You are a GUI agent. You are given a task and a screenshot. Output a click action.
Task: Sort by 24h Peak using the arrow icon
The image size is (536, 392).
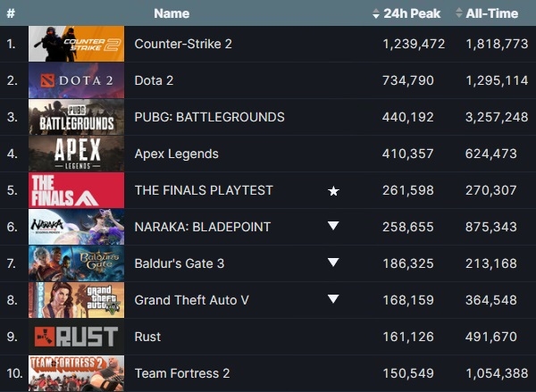click(376, 13)
